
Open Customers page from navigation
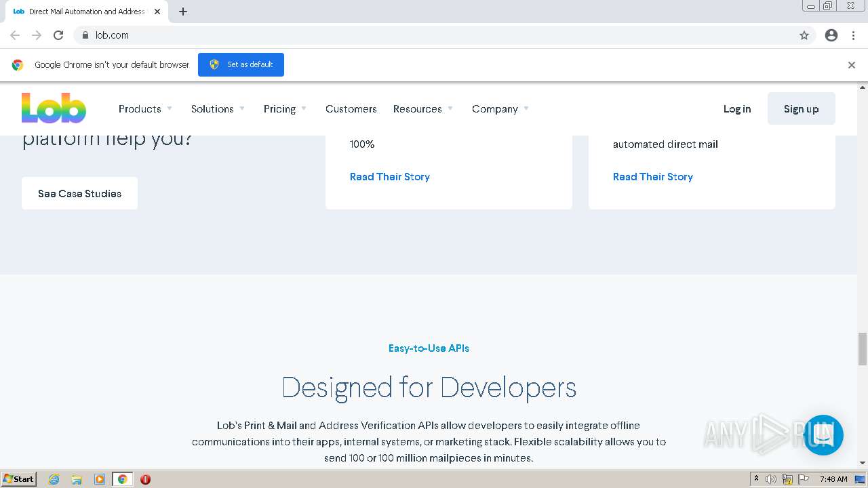pos(351,108)
